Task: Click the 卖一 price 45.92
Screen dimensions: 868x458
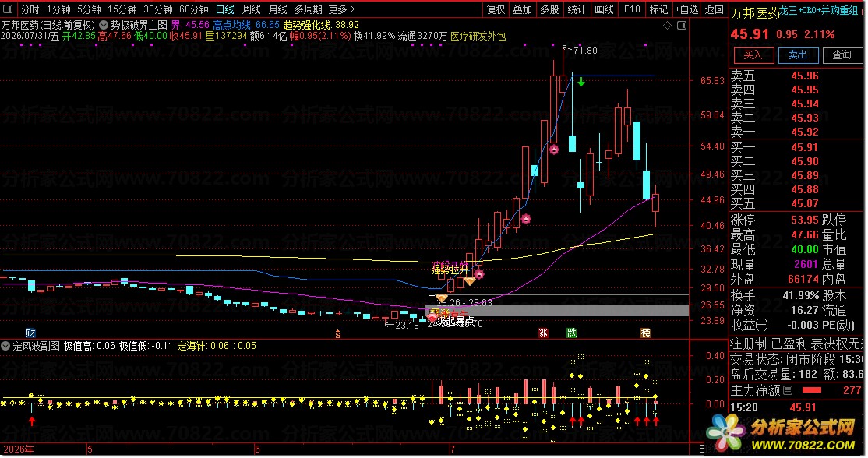Action: click(x=804, y=132)
